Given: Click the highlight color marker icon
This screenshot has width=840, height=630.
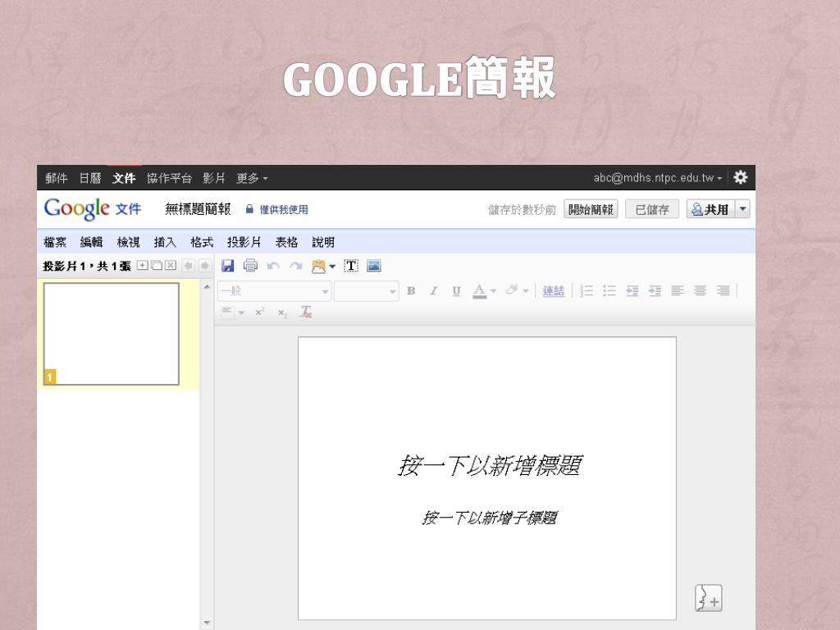Looking at the screenshot, I should [x=512, y=290].
